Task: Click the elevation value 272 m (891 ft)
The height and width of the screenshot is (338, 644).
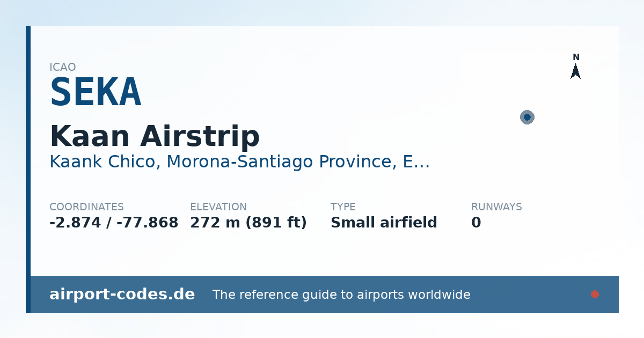Action: click(248, 223)
